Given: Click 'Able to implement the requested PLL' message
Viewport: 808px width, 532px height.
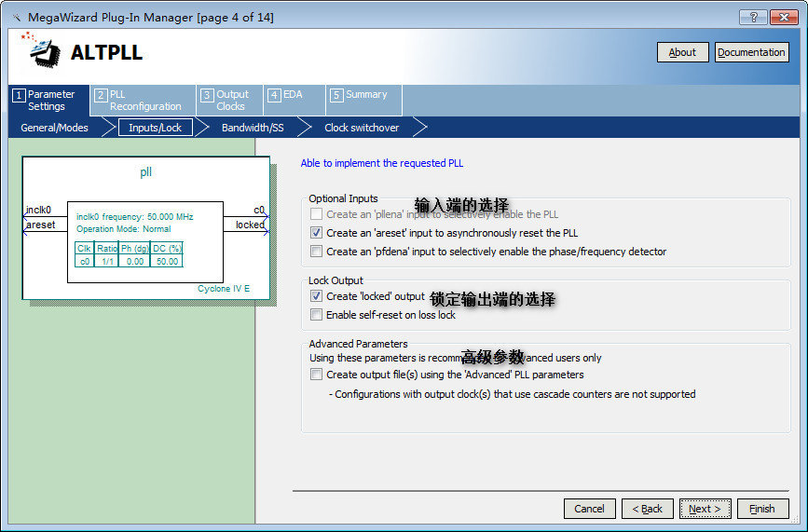Looking at the screenshot, I should point(382,163).
